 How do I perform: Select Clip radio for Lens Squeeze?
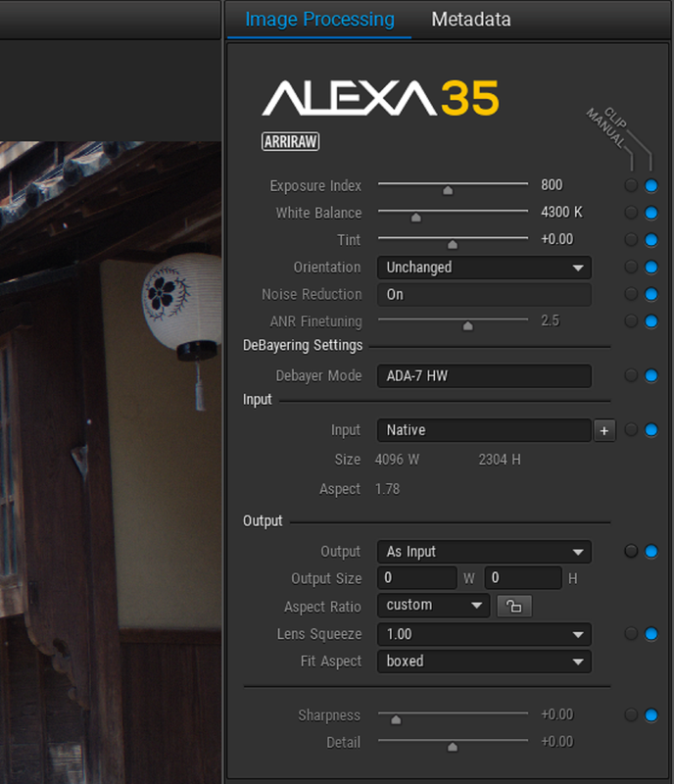coord(651,634)
